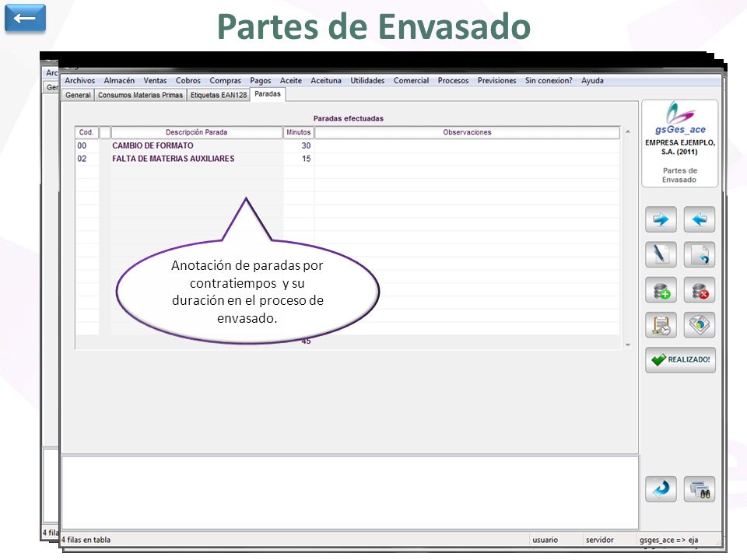Open the Cobros menu
Image resolution: width=747 pixels, height=560 pixels.
(x=188, y=80)
